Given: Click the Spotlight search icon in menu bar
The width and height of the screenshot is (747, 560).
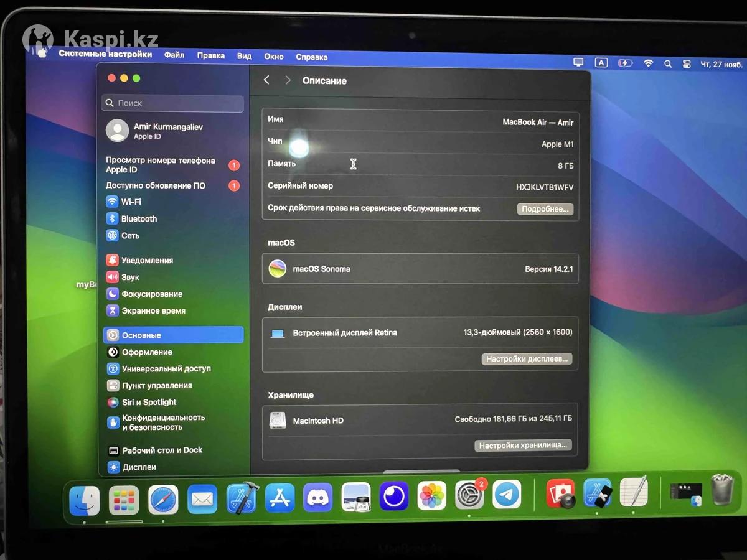Looking at the screenshot, I should click(667, 63).
